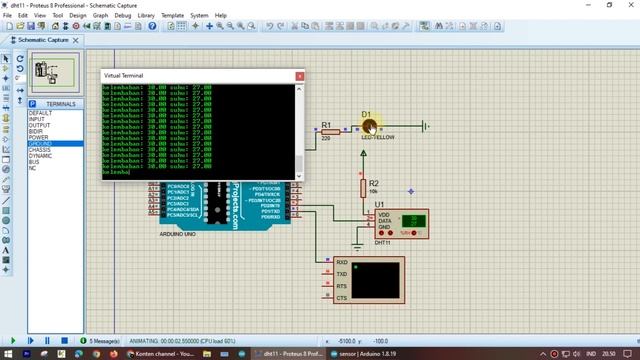The height and width of the screenshot is (360, 640).
Task: Click the rotation angle input field
Action: 20,78
